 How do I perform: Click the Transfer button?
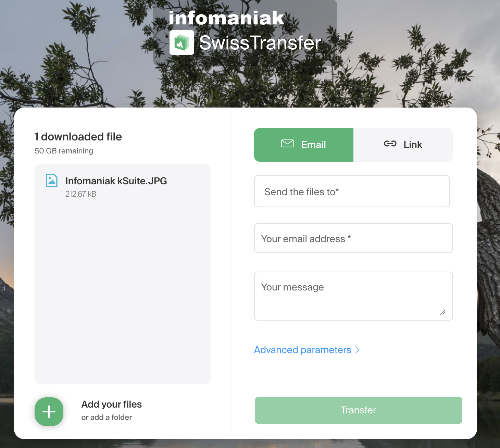coord(359,410)
